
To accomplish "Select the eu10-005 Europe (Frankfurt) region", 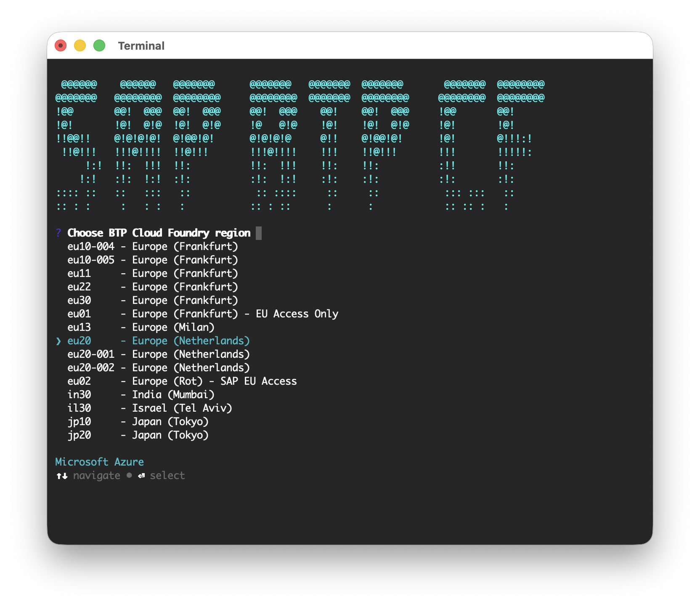I will pyautogui.click(x=153, y=260).
